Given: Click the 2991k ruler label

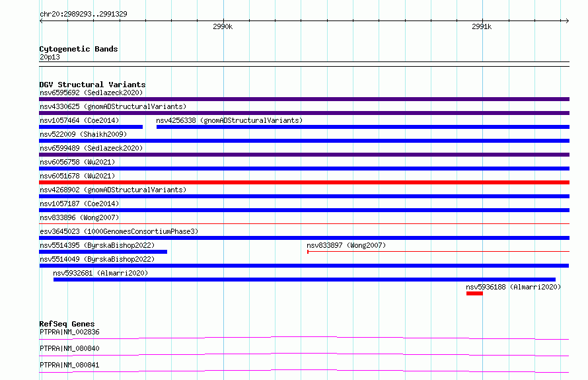Looking at the screenshot, I should pyautogui.click(x=482, y=26).
